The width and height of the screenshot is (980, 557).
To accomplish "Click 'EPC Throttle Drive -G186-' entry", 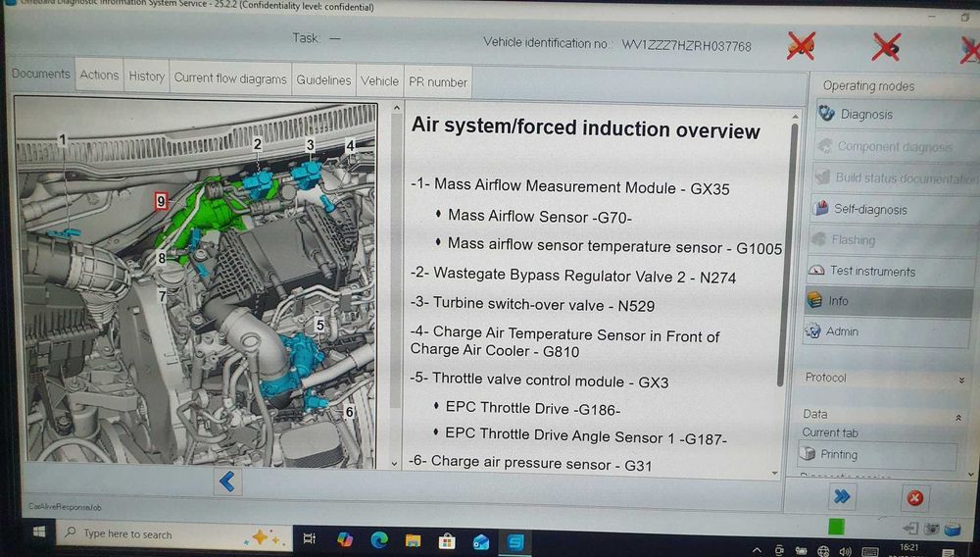I will tap(533, 408).
